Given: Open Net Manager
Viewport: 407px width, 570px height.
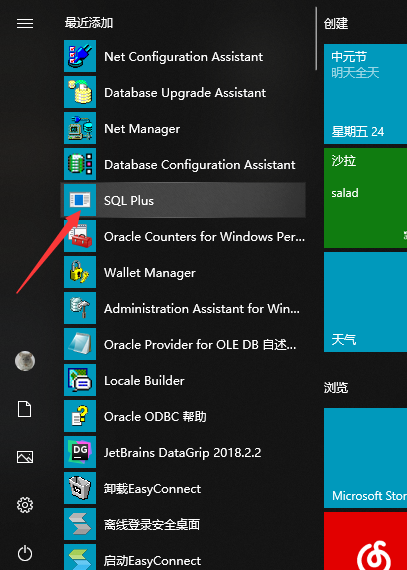Looking at the screenshot, I should pyautogui.click(x=183, y=128).
